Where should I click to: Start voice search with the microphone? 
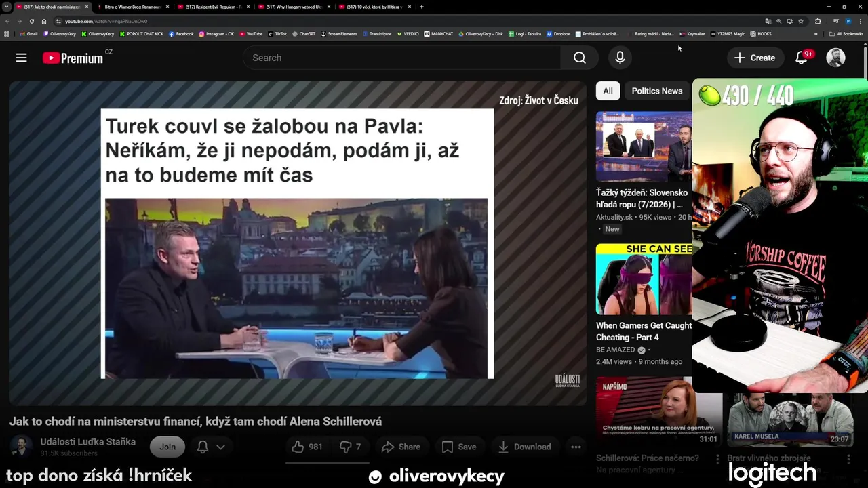pyautogui.click(x=620, y=58)
